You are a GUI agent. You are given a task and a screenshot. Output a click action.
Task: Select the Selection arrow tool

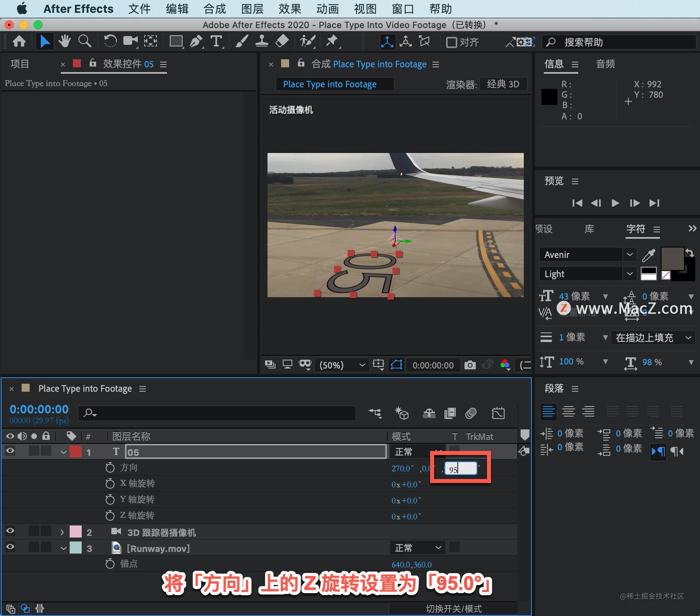[44, 41]
